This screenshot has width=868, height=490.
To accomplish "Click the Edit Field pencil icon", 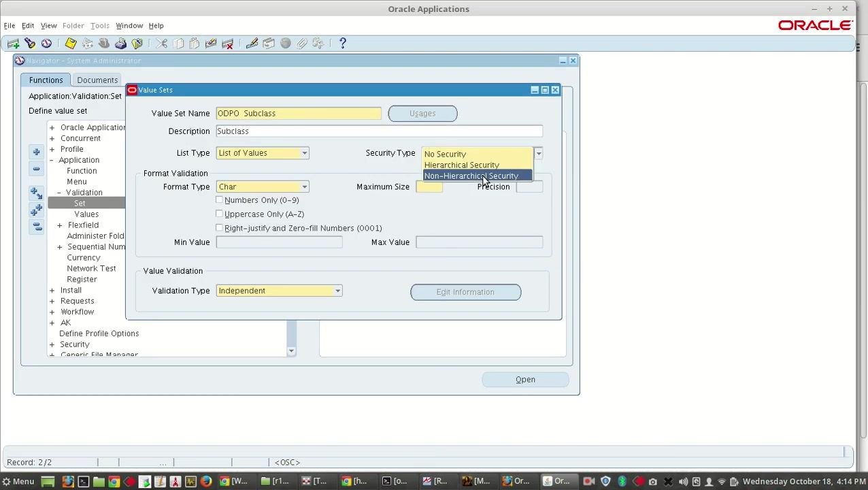I will [x=252, y=44].
